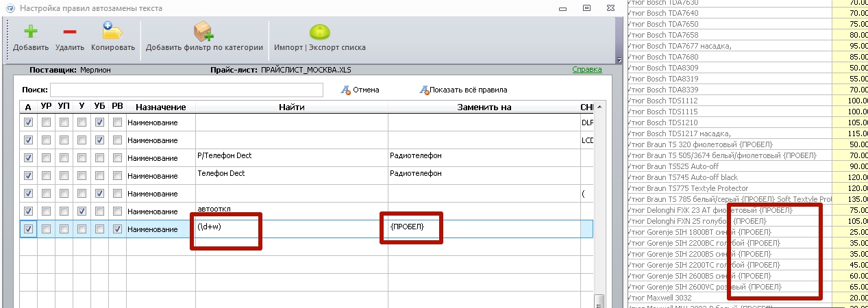The image size is (868, 308).
Task: Click the red minus Удалить toolbar button
Action: tap(70, 38)
